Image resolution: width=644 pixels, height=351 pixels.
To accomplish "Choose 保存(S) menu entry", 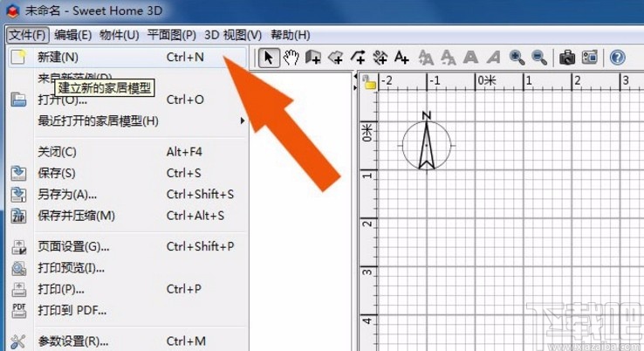I will [x=127, y=173].
